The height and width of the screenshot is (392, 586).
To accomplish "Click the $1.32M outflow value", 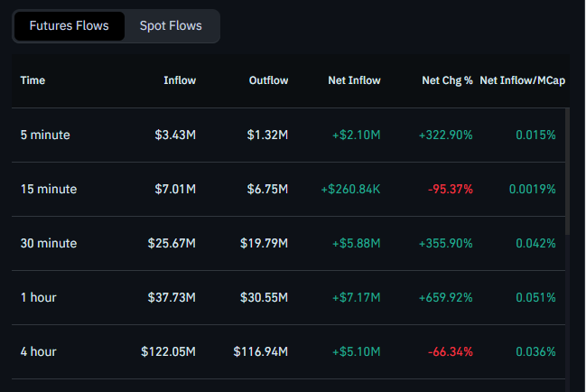I will [267, 135].
